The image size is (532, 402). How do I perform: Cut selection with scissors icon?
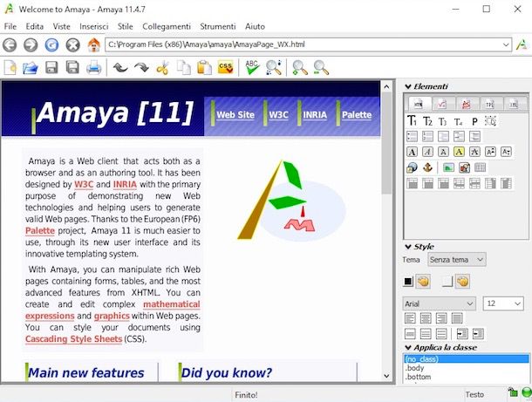(162, 68)
